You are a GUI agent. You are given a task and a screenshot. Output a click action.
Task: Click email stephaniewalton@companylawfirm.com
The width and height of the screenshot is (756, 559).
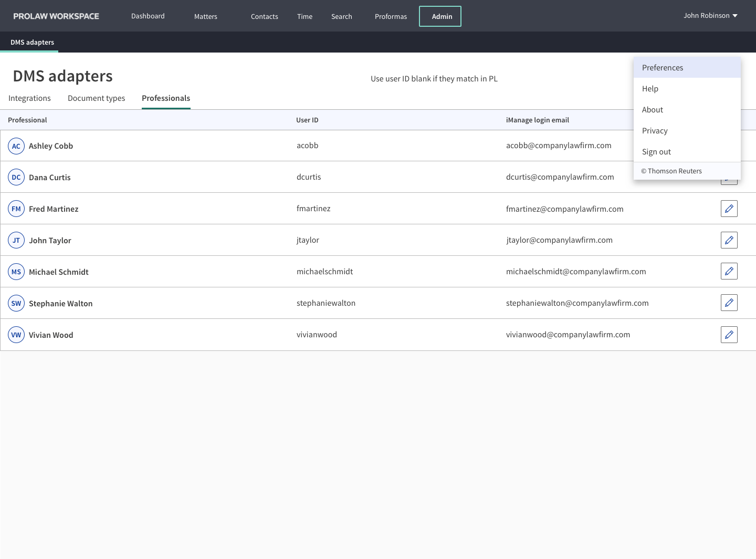point(577,303)
